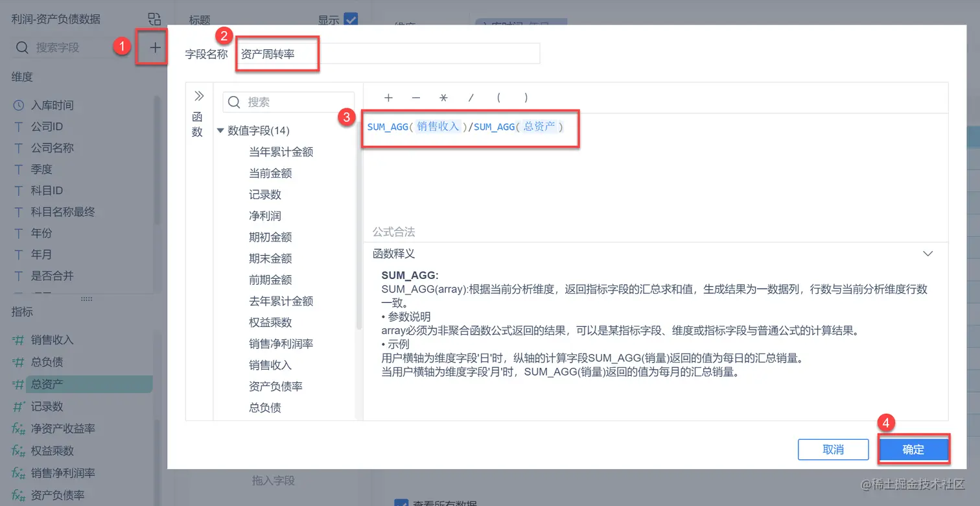The image size is (980, 506).
Task: Click the left parenthesis operator icon
Action: pyautogui.click(x=498, y=97)
